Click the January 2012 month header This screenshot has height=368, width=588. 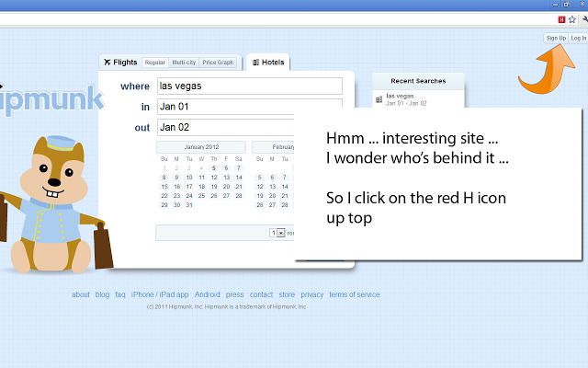(201, 147)
